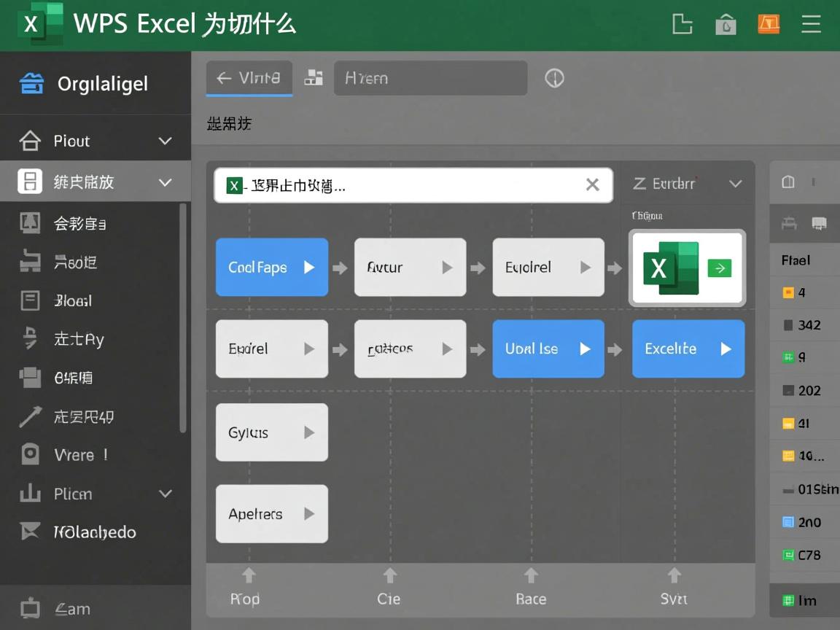Click the camera icon at the sidebar bottom
This screenshot has width=840, height=630.
[30, 608]
